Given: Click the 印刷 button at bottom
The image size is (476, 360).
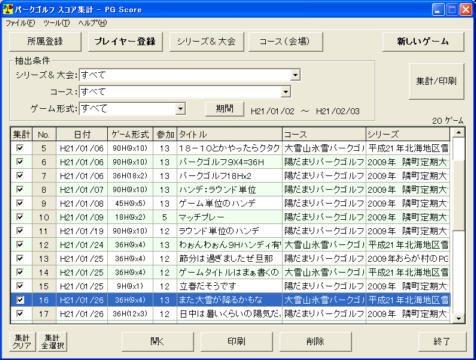Looking at the screenshot, I should point(236,341).
